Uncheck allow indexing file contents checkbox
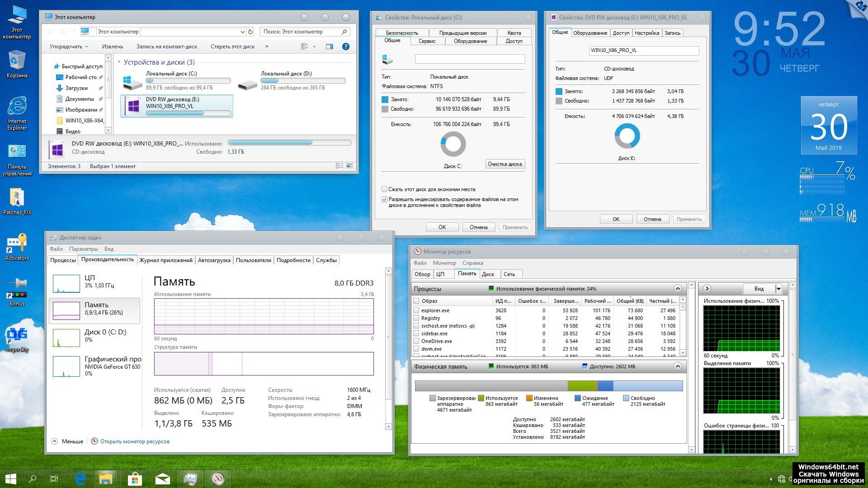 tap(384, 199)
